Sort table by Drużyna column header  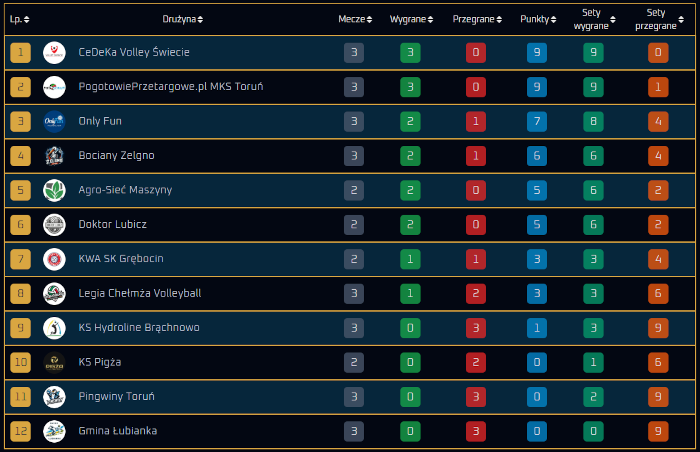click(x=182, y=19)
